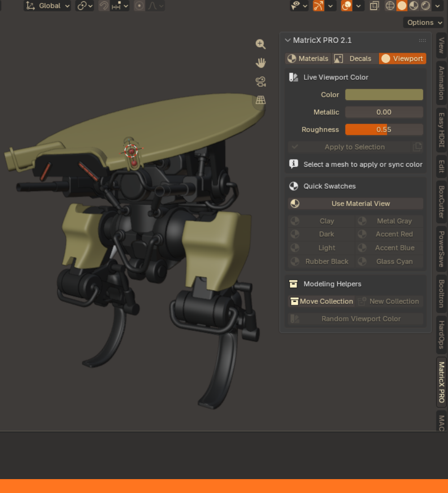Screen dimensions: 448x493
Task: Apply the Accent Blue swatch
Action: [389, 248]
